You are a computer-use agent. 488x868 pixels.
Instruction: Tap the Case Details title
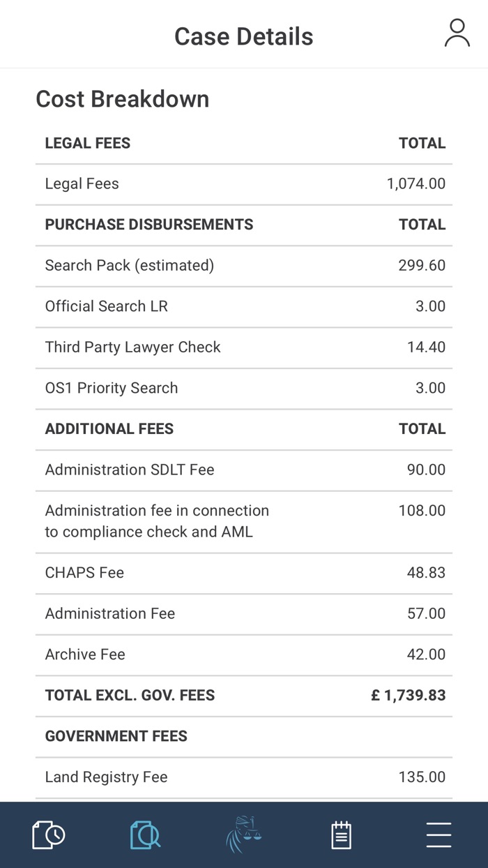243,36
